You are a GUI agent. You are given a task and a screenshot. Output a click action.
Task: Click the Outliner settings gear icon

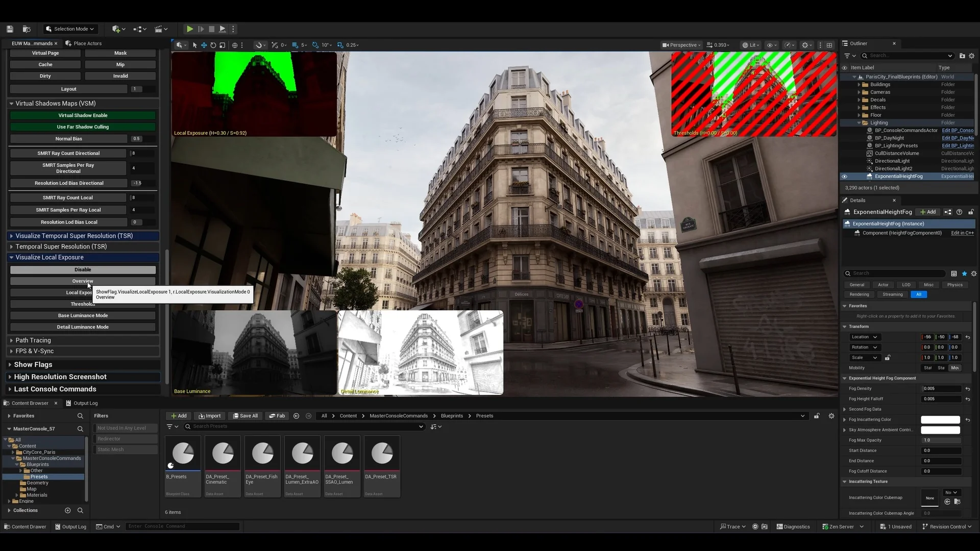click(971, 56)
